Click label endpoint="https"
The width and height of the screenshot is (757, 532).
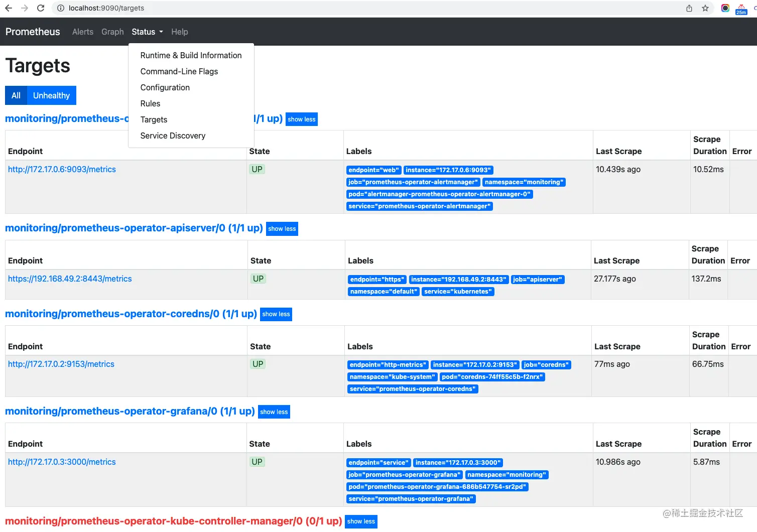point(377,280)
